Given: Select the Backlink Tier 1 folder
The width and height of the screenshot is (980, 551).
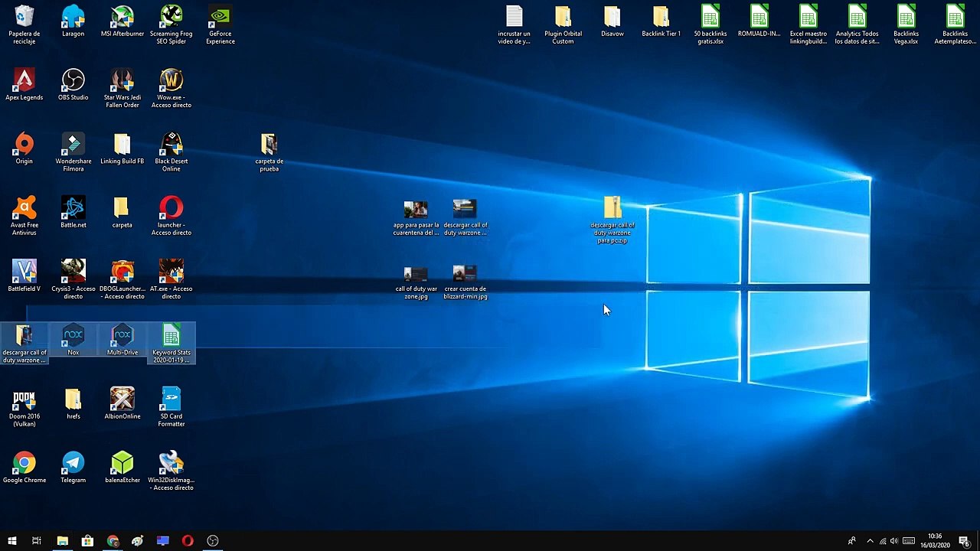Looking at the screenshot, I should (661, 21).
